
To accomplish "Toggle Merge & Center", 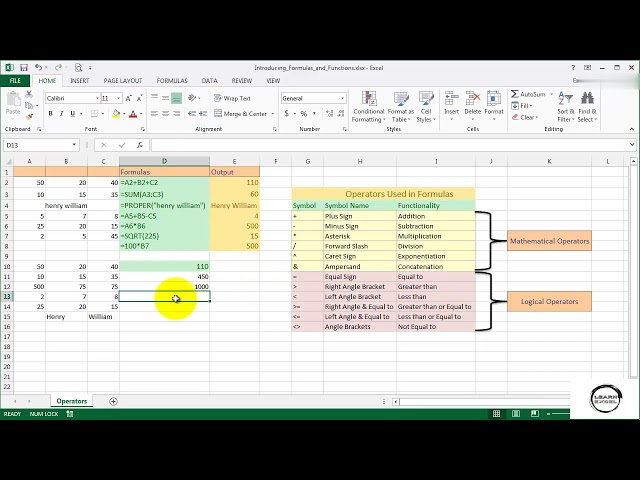I will [x=240, y=114].
